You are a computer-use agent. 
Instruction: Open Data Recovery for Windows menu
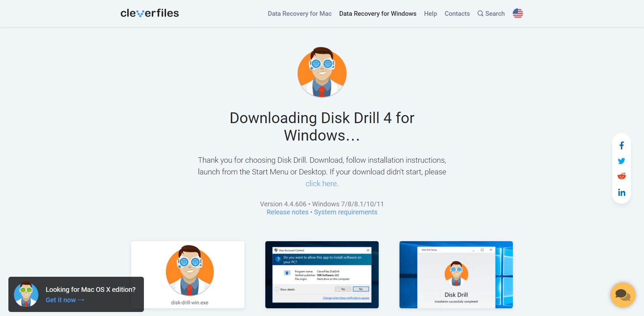pos(378,14)
